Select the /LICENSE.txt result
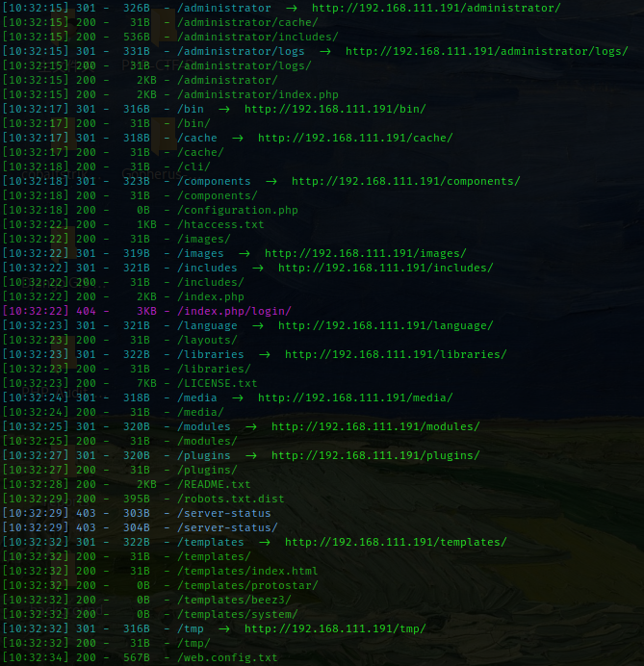 (x=218, y=384)
